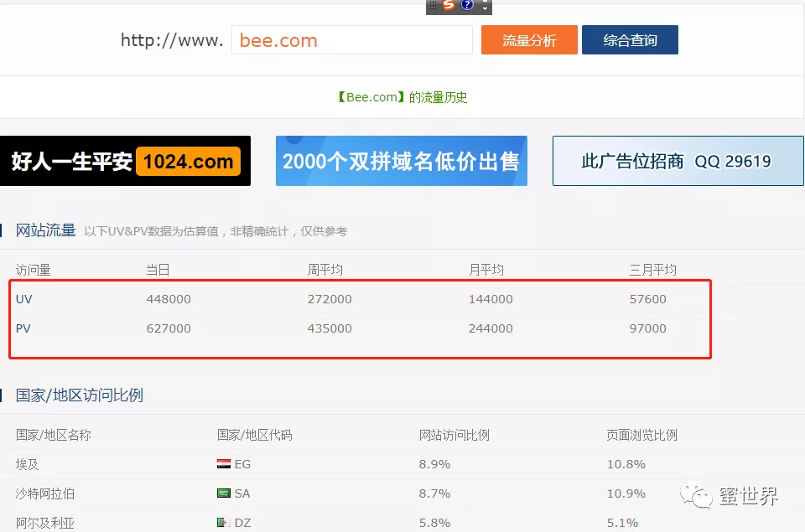Click the 国家/地区代码 column header
The width and height of the screenshot is (805, 532).
255,435
